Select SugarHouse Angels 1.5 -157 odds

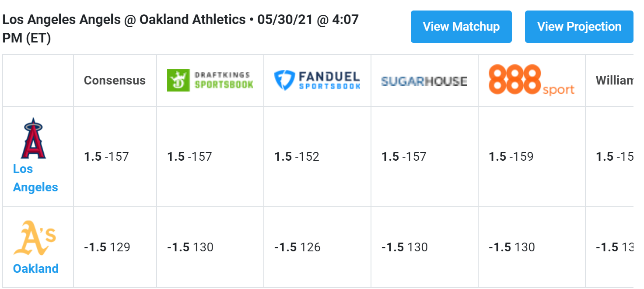coord(404,156)
